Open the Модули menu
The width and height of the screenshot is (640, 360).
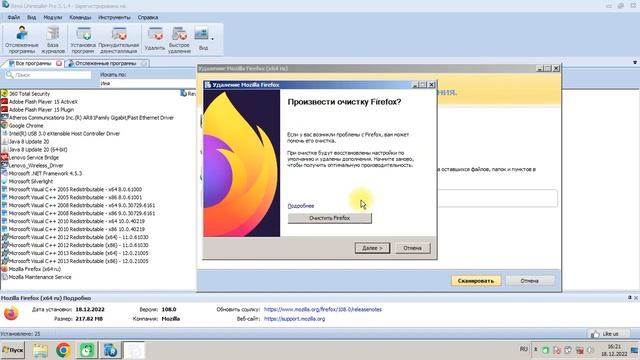(53, 18)
